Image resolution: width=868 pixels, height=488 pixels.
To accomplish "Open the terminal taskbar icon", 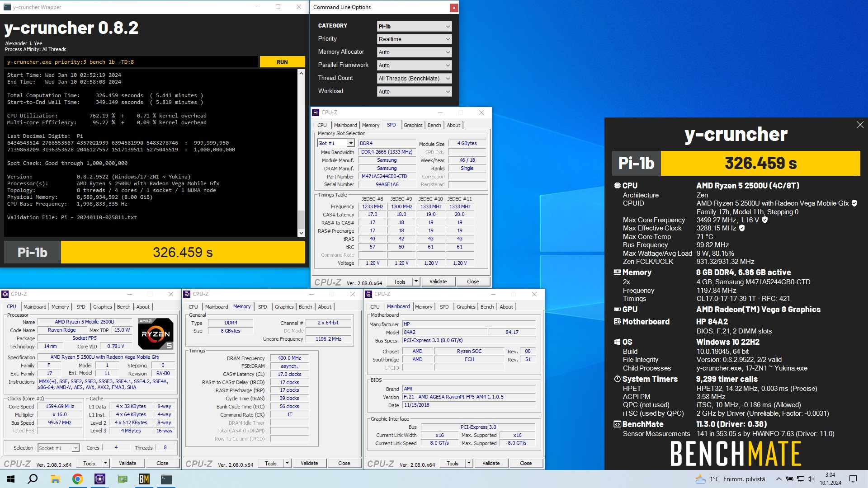I will click(x=166, y=479).
